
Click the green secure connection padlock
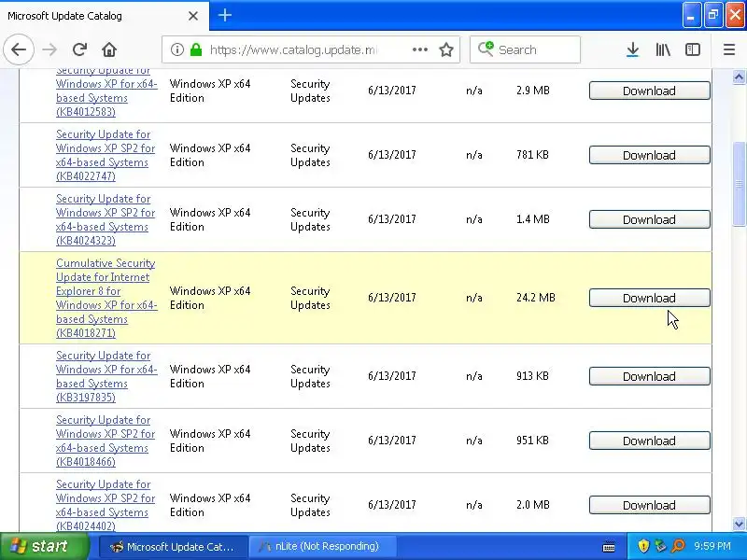pyautogui.click(x=196, y=49)
